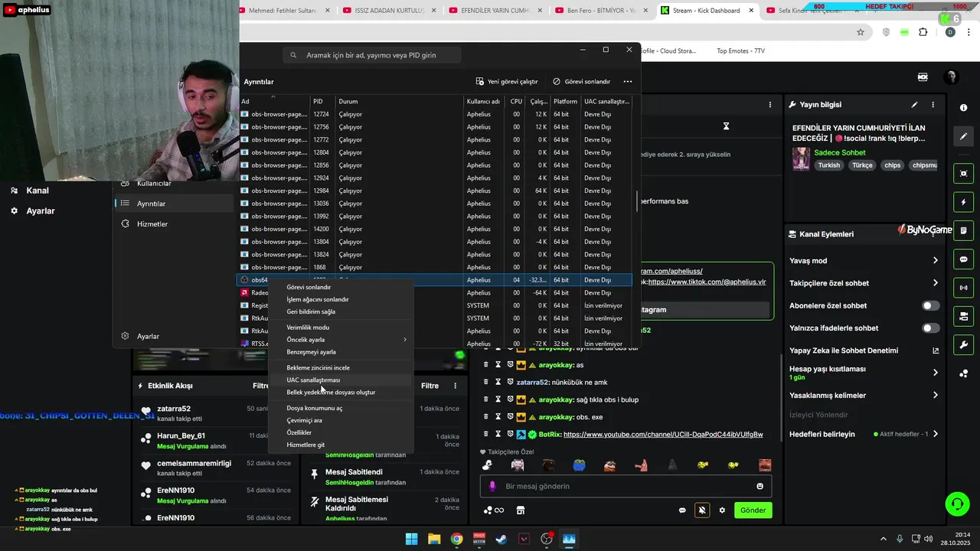980x551 pixels.
Task: Switch to Stream - Kick Dashboard tab
Action: coord(707,11)
